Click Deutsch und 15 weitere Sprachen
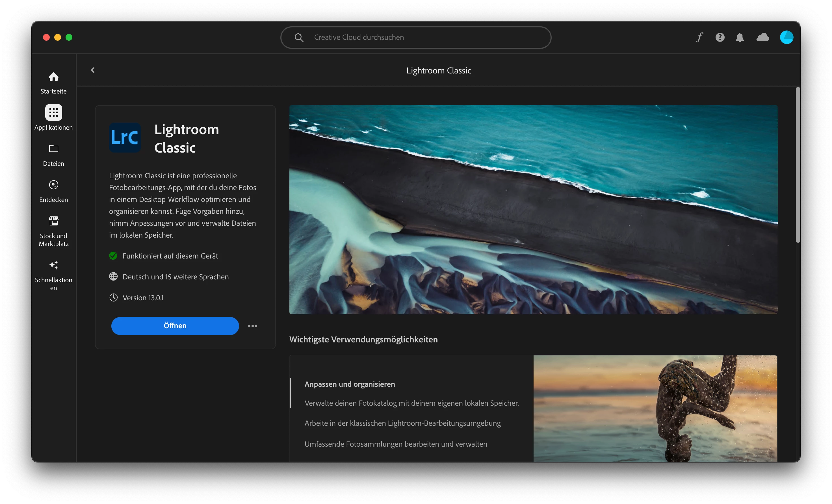The height and width of the screenshot is (504, 832). [x=175, y=277]
